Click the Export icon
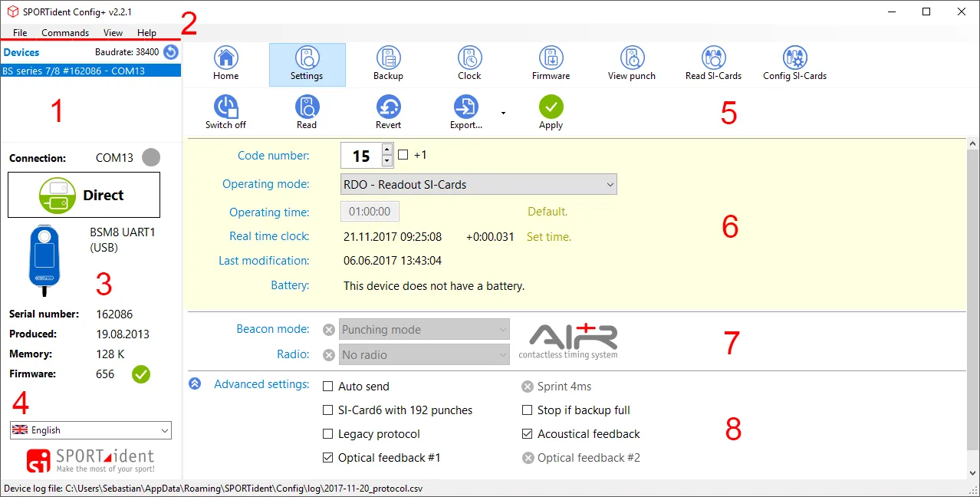Screen dimensions: 980x497 [x=465, y=107]
